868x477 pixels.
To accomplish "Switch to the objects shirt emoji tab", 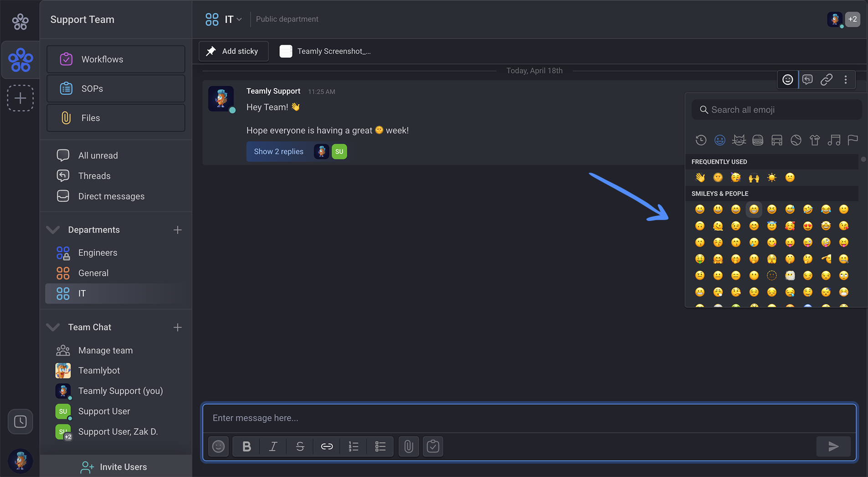I will (x=815, y=140).
